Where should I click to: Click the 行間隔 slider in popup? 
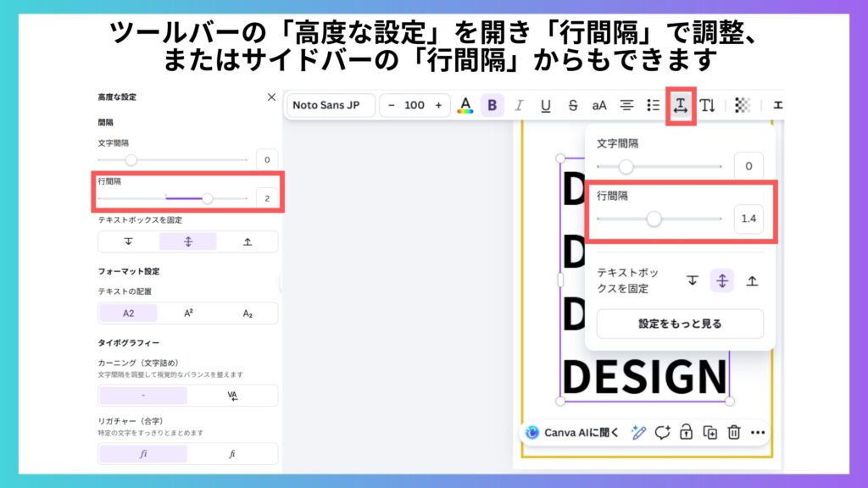654,219
